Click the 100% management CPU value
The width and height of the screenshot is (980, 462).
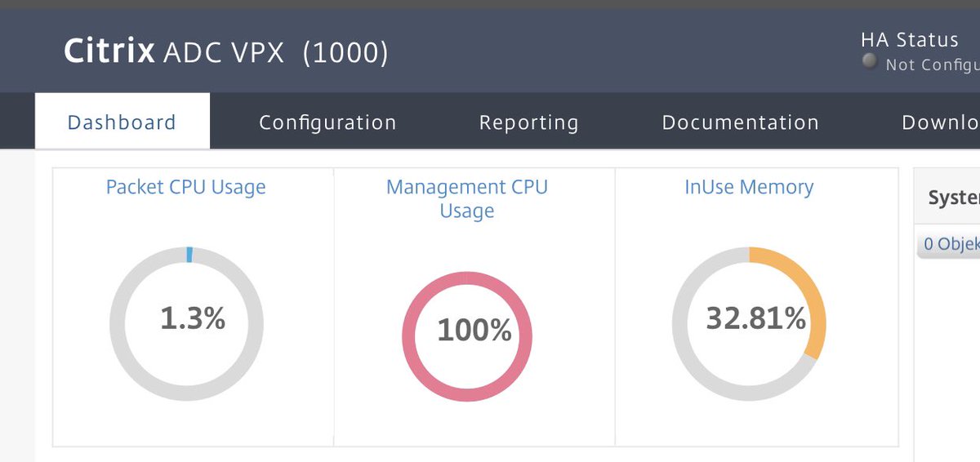tap(474, 330)
